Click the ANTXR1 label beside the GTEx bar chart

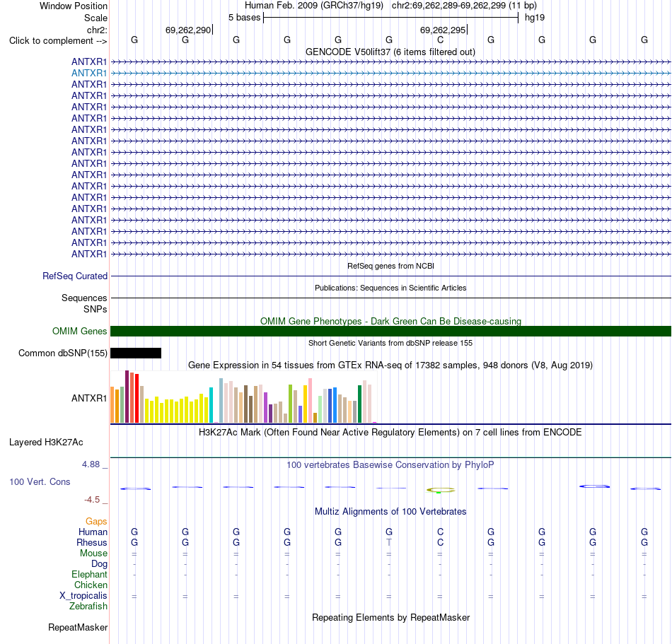coord(88,398)
